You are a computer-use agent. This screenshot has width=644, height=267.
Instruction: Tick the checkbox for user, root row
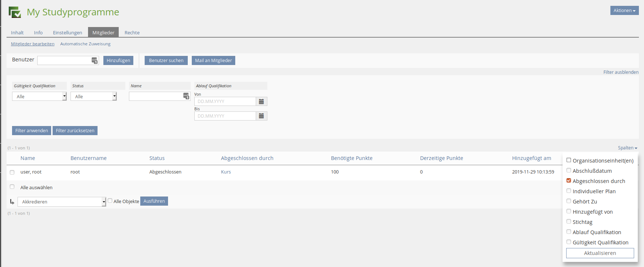tap(12, 172)
